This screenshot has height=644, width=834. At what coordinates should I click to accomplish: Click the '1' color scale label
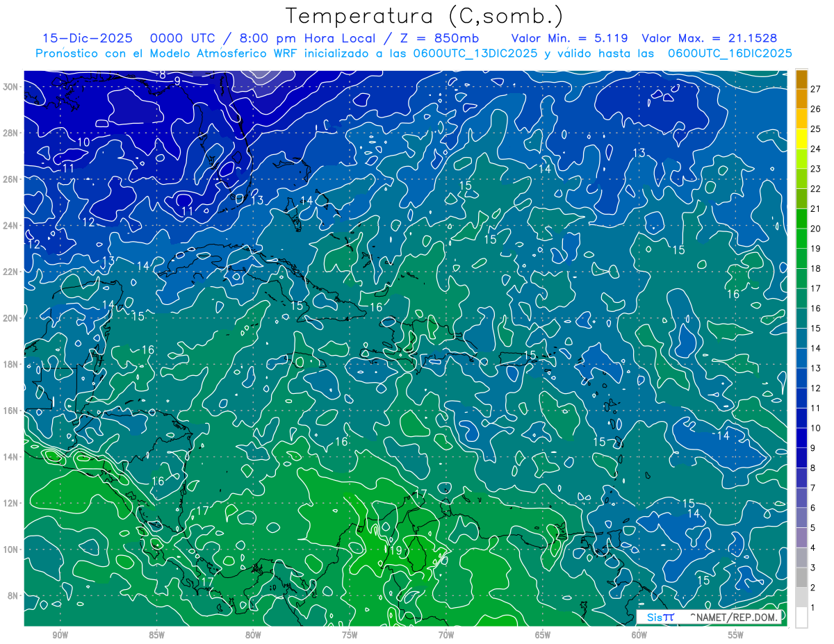[x=813, y=608]
